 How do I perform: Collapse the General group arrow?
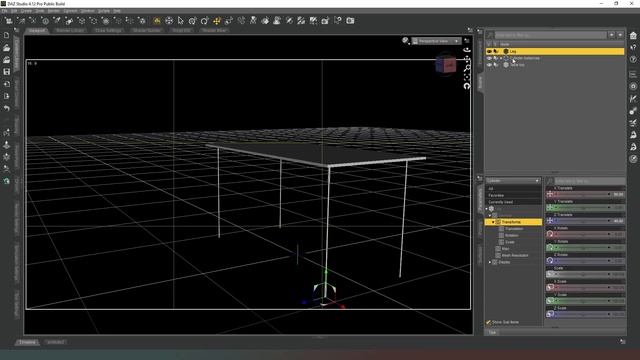[x=490, y=215]
